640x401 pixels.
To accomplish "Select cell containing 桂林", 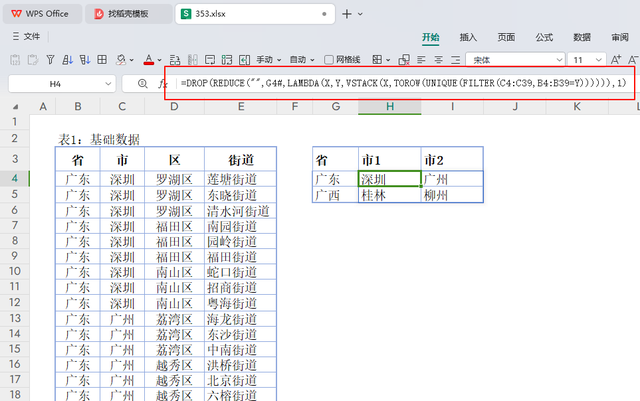I will (390, 195).
